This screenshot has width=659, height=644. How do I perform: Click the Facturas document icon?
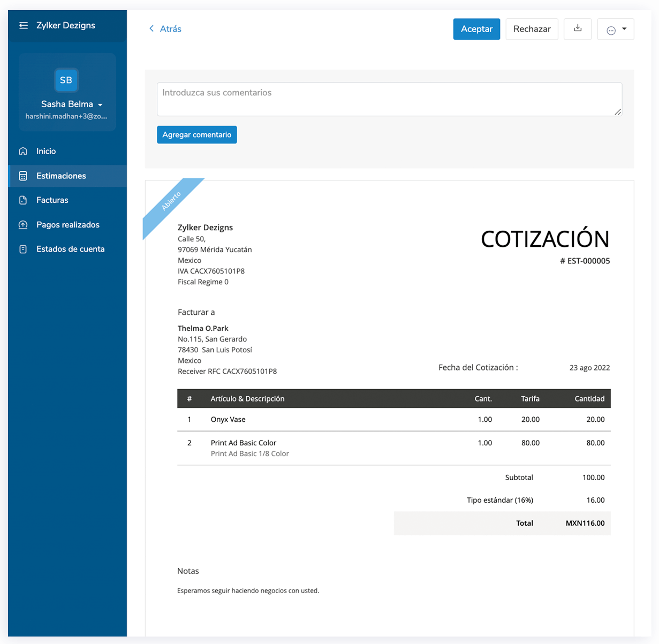(22, 200)
